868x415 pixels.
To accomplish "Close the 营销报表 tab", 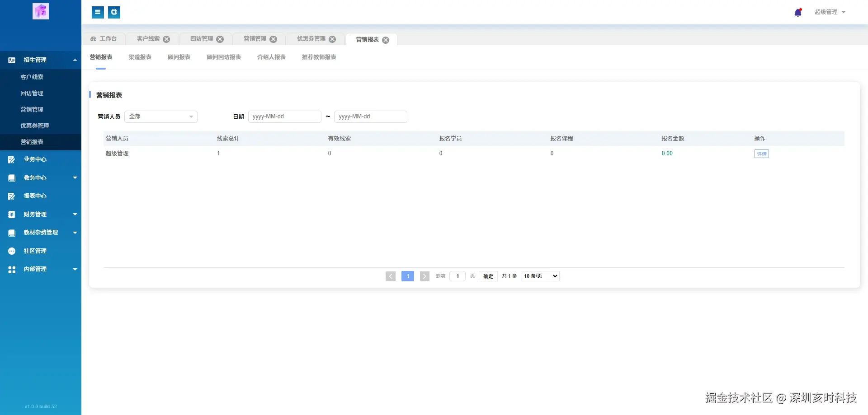I will pyautogui.click(x=386, y=40).
